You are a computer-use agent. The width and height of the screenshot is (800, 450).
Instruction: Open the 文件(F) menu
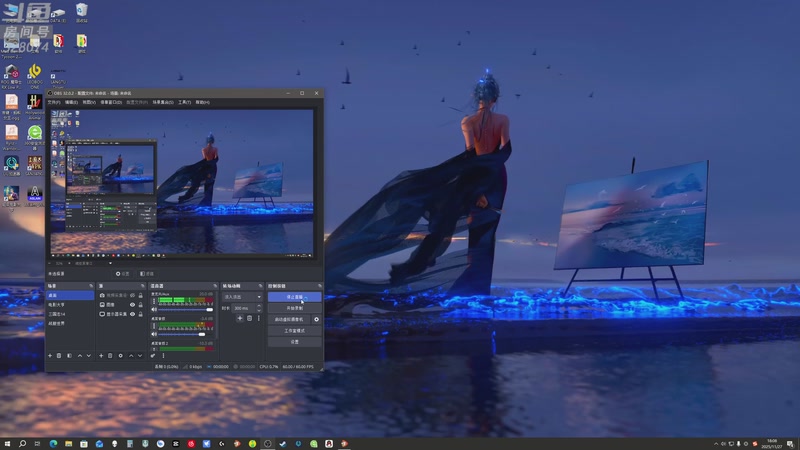(x=54, y=102)
